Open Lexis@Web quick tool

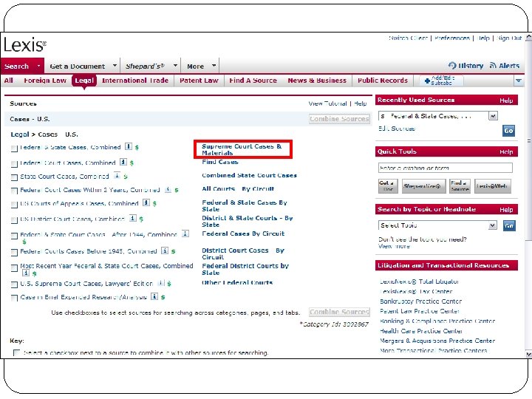(492, 186)
